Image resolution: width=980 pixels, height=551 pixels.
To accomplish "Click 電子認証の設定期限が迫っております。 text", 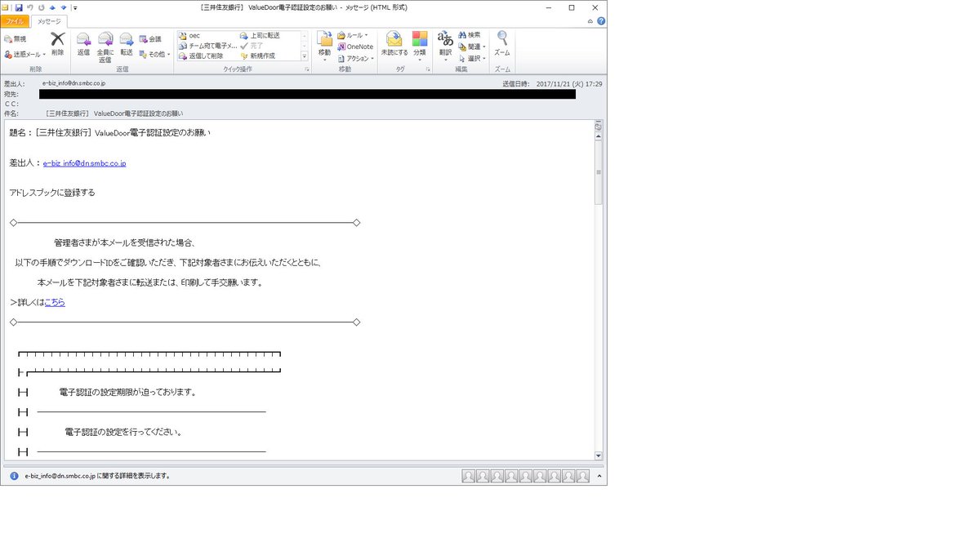I will click(127, 393).
